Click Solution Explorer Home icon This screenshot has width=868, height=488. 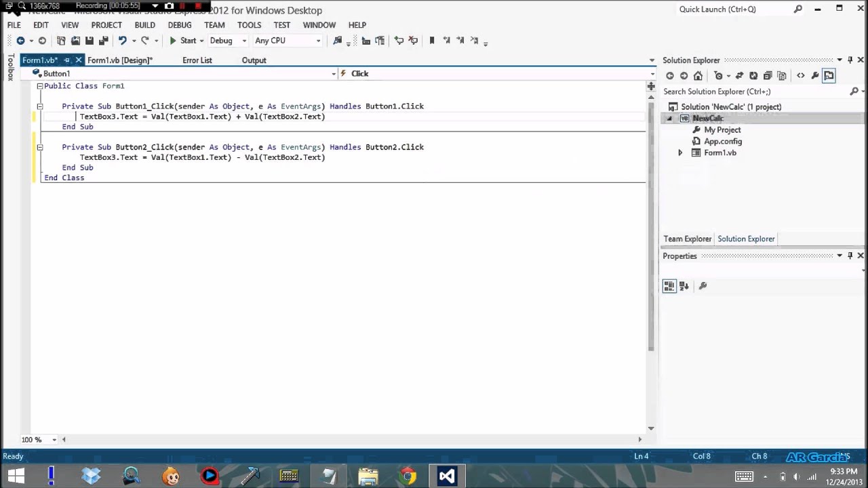click(698, 76)
